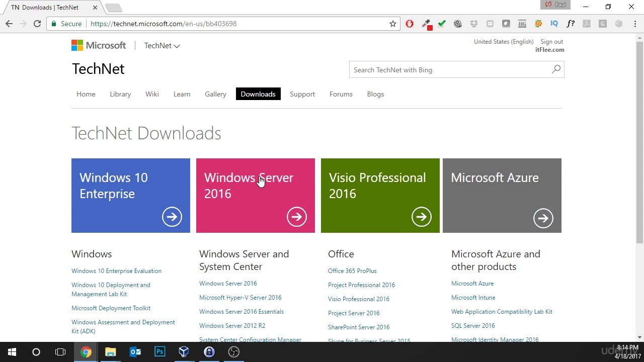Click the Microsoft logo
This screenshot has height=362, width=644.
coord(99,45)
